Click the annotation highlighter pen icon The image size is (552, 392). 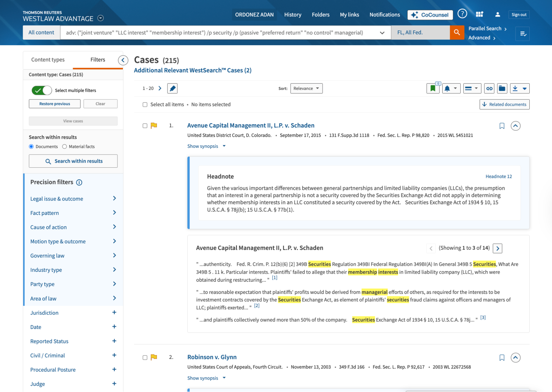click(x=172, y=88)
